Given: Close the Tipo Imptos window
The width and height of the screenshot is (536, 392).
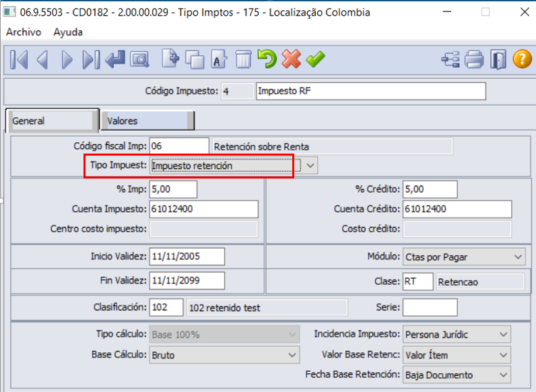Looking at the screenshot, I should (525, 12).
